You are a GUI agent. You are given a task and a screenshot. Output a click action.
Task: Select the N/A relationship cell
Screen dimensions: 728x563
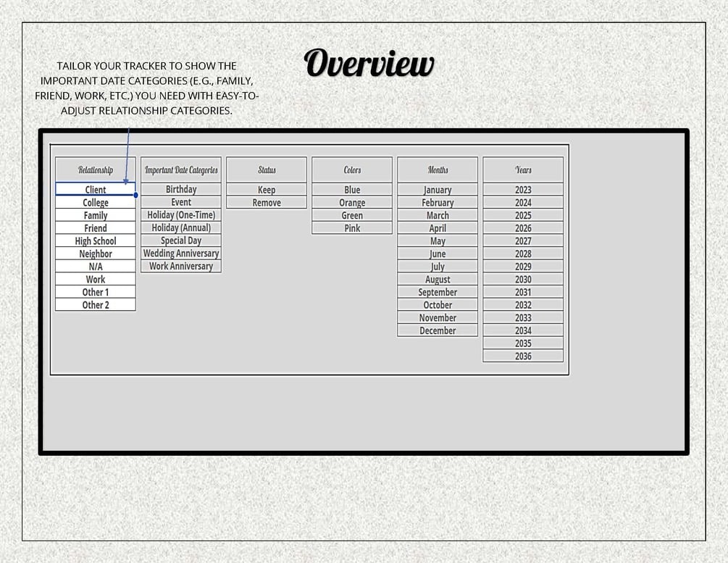95,266
